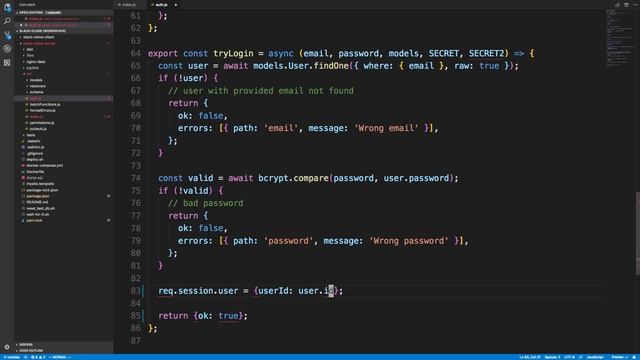
Task: Click the editor vertical scrollbar
Action: [x=638, y=233]
